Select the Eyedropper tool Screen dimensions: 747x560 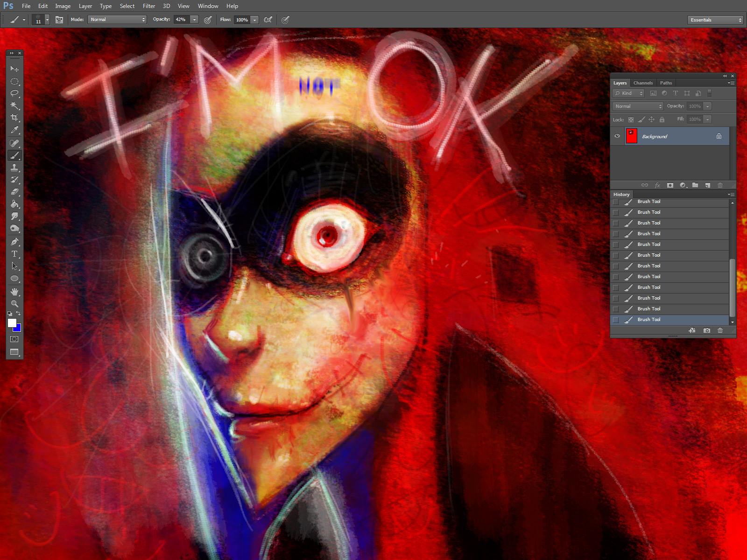point(14,130)
